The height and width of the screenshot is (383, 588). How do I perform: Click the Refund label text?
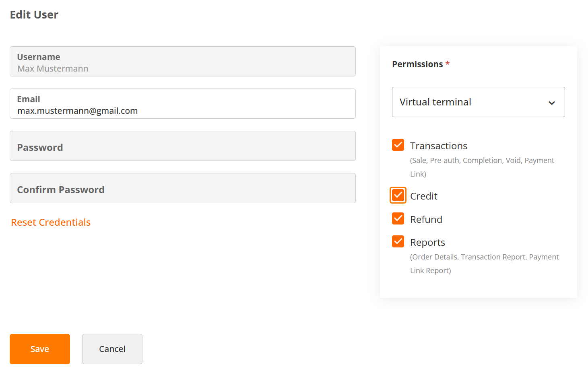tap(426, 220)
